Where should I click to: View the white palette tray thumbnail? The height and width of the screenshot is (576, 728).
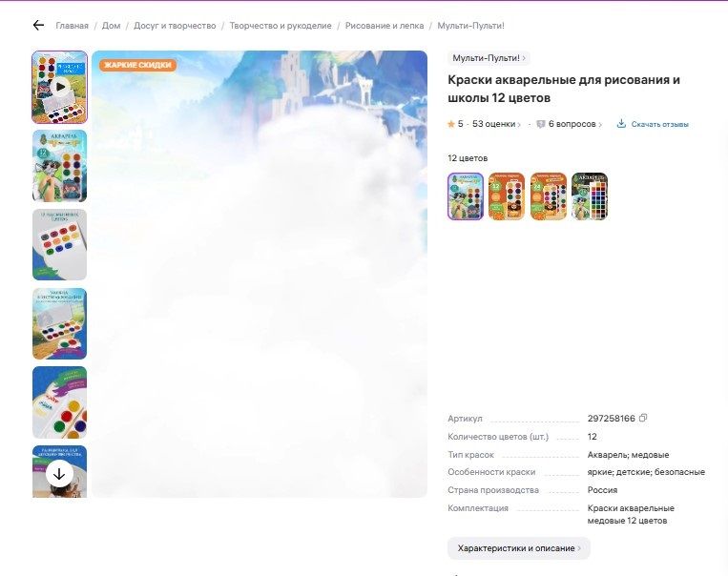tap(60, 244)
